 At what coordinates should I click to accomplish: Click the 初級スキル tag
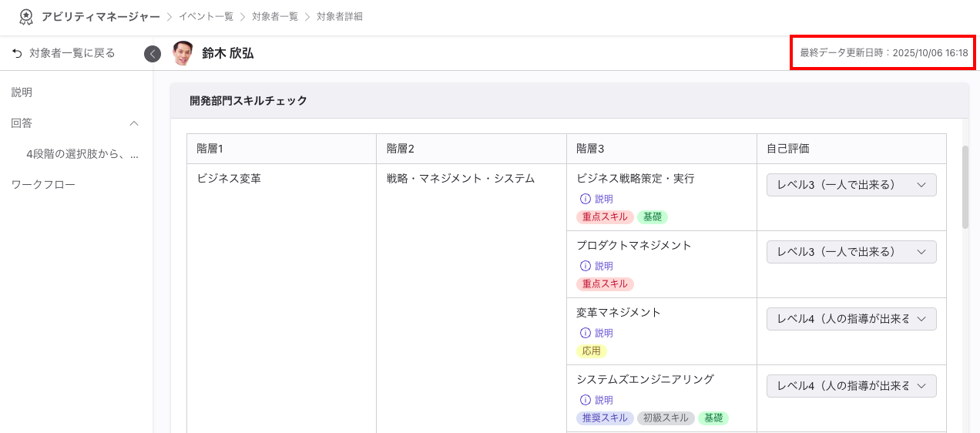(x=666, y=418)
